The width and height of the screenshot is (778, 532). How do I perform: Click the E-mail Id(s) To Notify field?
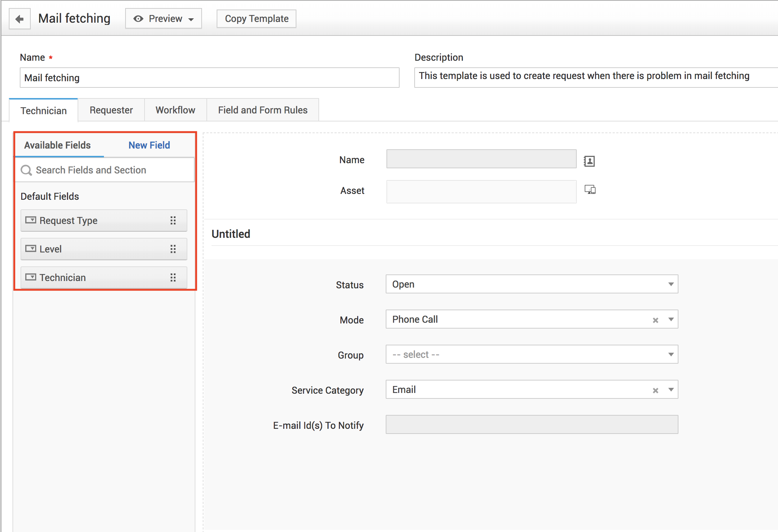point(531,425)
